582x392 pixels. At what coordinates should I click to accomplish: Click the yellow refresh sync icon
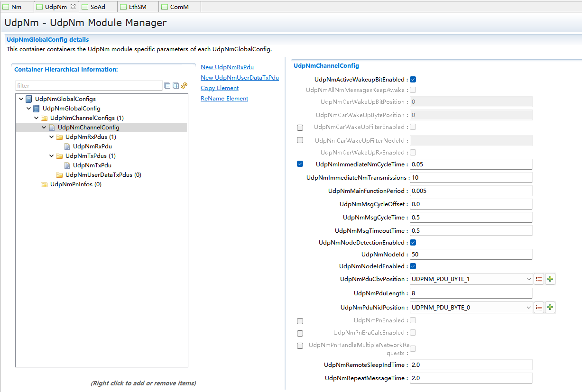point(184,86)
